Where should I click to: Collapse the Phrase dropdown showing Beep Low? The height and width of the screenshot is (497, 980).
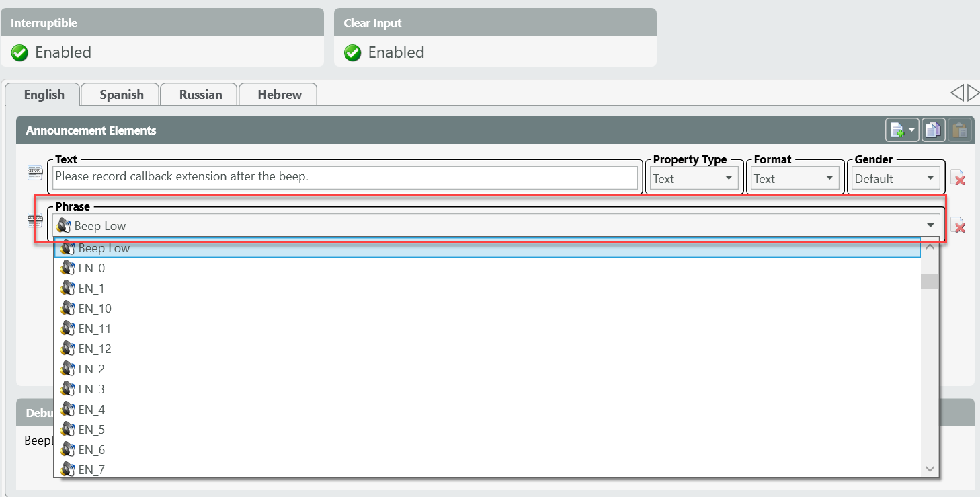(x=930, y=226)
